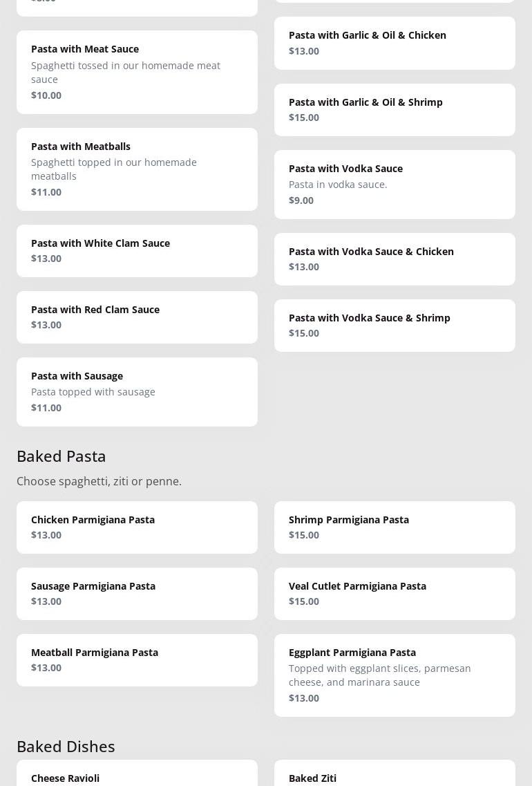Click Sausage Parmigiana Pasta item
The image size is (532, 786).
tap(137, 593)
